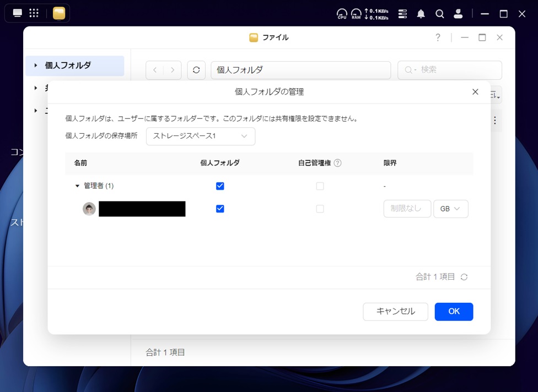Click the 限界 column header
Image resolution: width=538 pixels, height=392 pixels.
pos(390,163)
